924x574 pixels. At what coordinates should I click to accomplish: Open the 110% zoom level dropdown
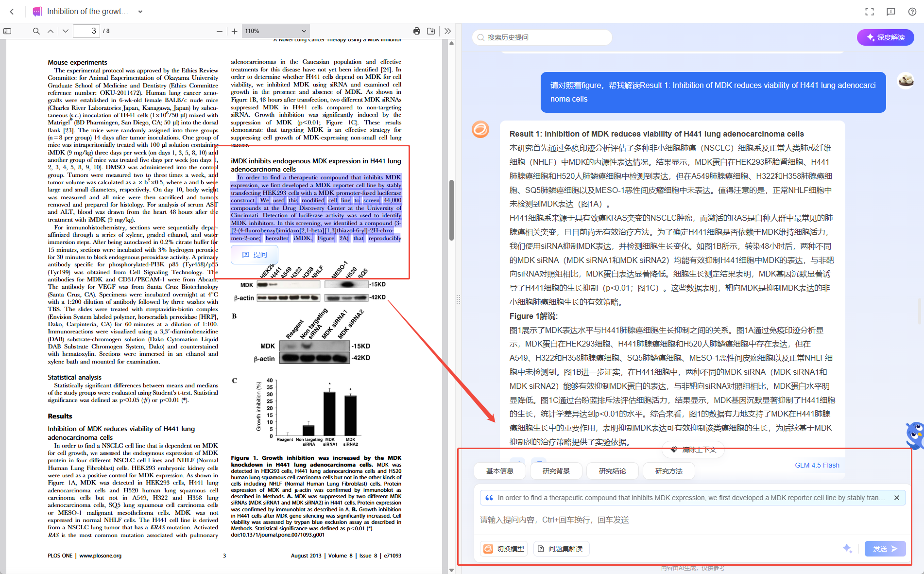pyautogui.click(x=275, y=31)
